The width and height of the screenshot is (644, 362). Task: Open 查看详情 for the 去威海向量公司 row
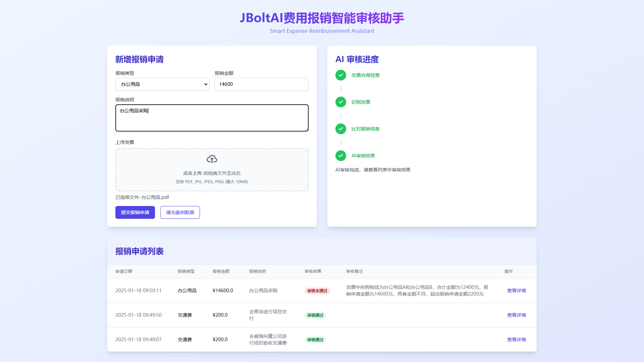(x=517, y=340)
